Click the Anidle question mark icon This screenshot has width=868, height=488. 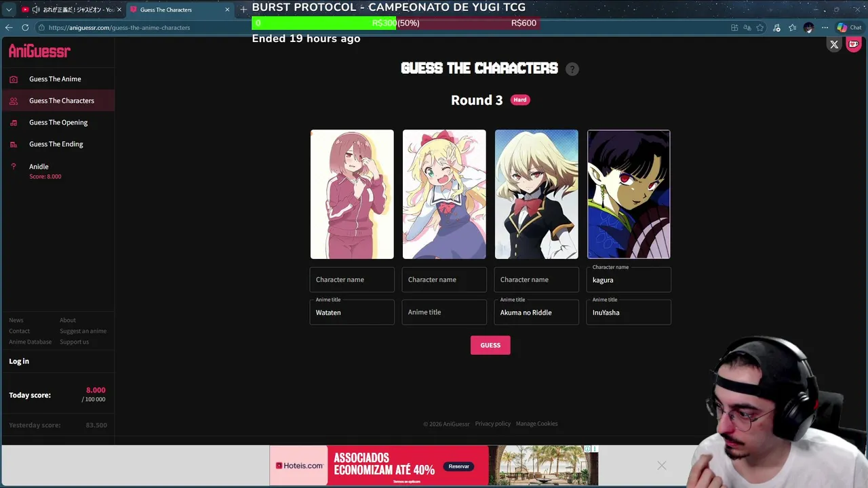pos(14,167)
